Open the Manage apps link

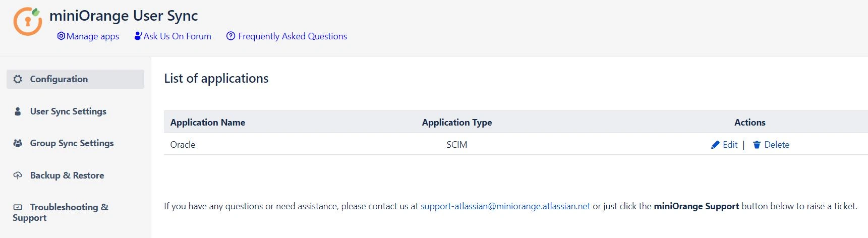(93, 36)
